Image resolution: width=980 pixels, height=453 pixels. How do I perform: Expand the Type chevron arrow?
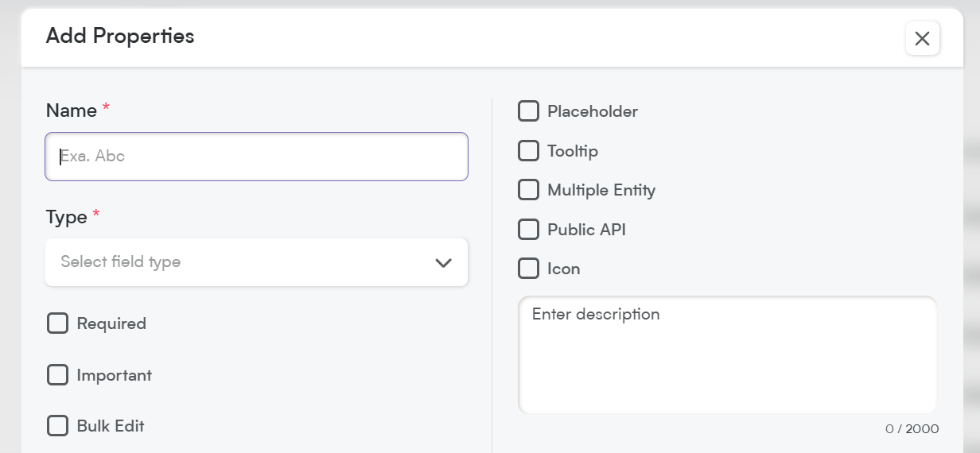pyautogui.click(x=444, y=262)
